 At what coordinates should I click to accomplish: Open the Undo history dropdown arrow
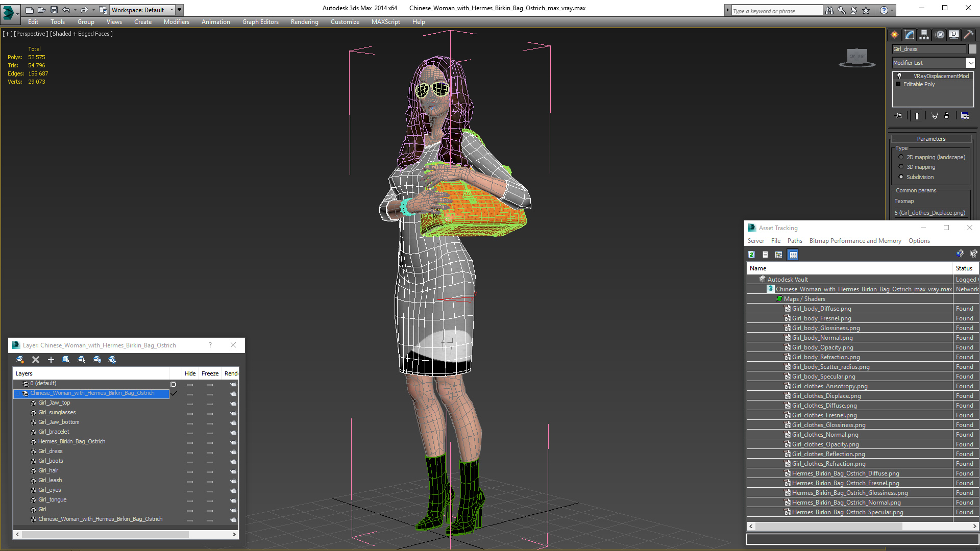(x=75, y=10)
